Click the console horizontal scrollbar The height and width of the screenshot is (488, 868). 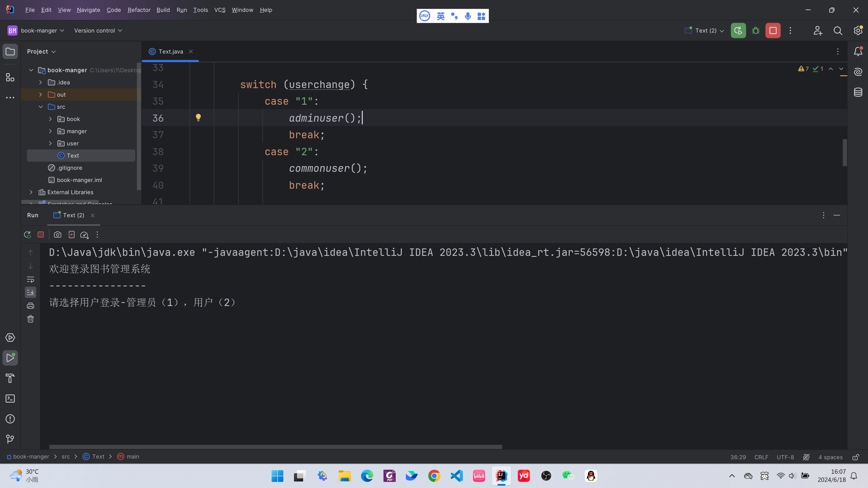click(x=276, y=447)
